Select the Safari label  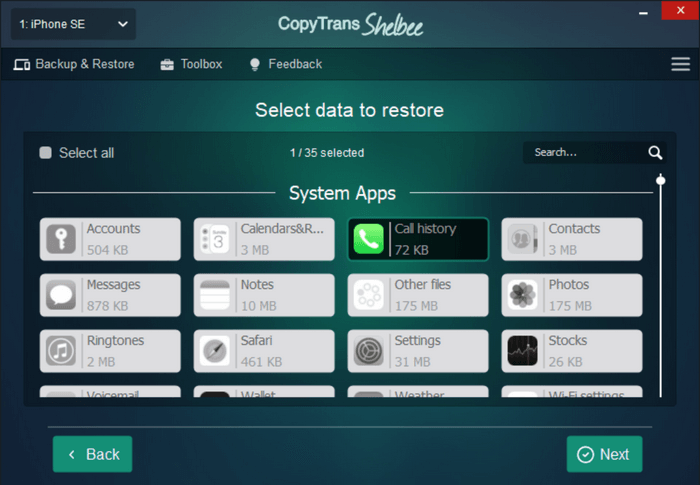point(256,340)
